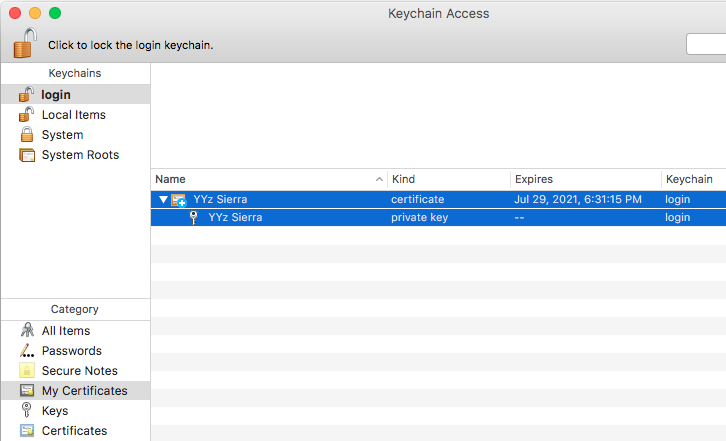Sort items by Expires column
The width and height of the screenshot is (726, 441).
click(x=584, y=179)
